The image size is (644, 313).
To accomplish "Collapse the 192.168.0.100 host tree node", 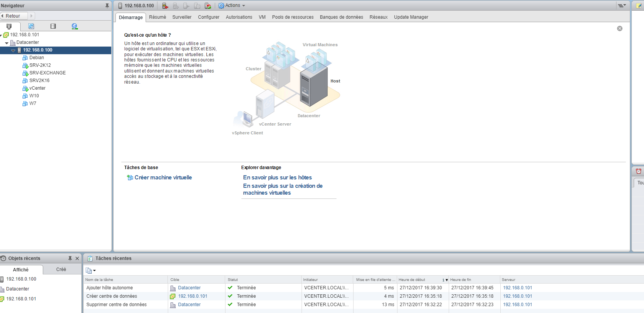I will point(13,50).
